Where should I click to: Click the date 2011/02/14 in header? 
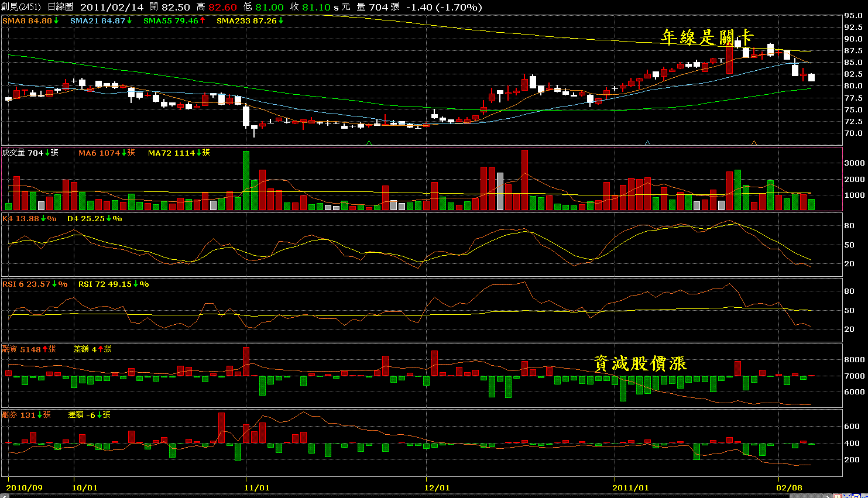(x=111, y=7)
